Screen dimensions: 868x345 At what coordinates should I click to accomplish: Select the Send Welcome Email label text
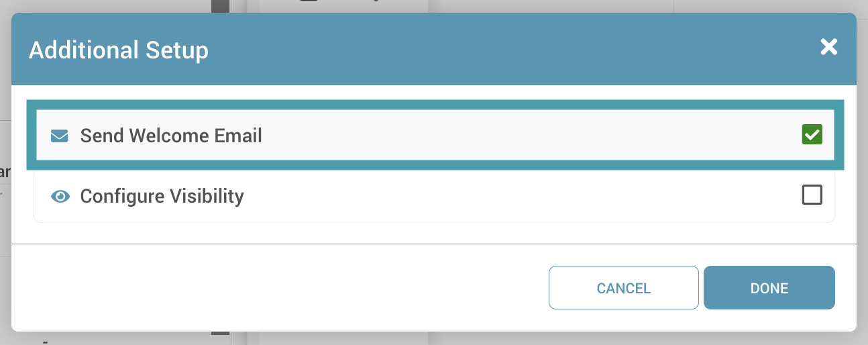171,136
